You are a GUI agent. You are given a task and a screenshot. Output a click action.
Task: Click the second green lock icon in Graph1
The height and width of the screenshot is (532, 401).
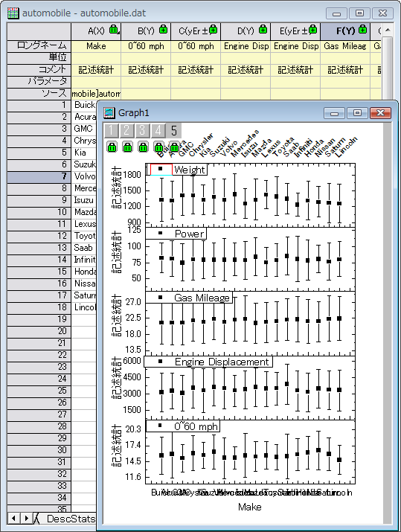point(127,147)
